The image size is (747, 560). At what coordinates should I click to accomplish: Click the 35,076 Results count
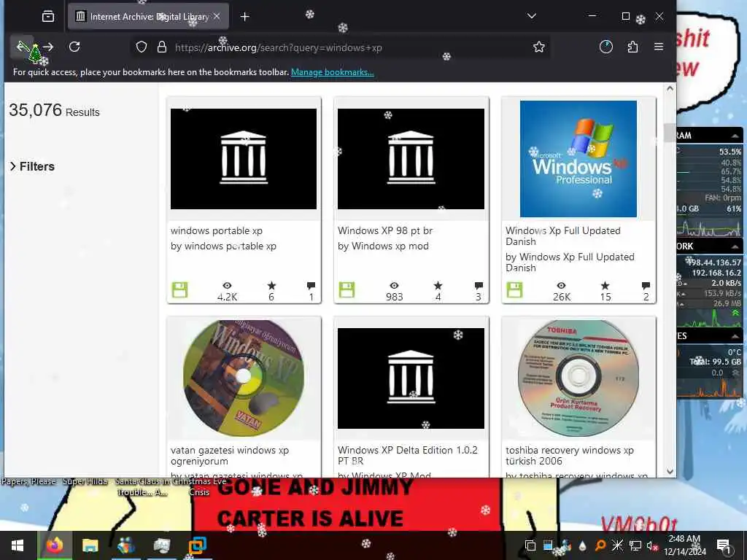(x=54, y=111)
